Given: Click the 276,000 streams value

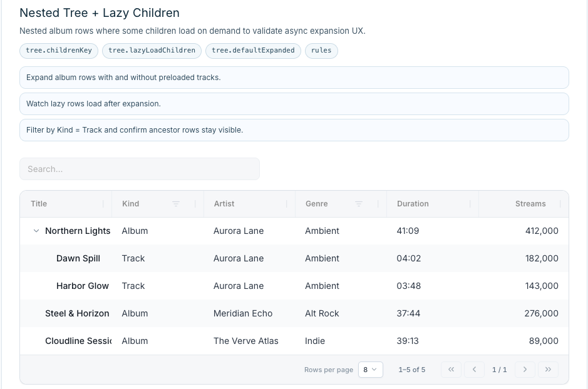Looking at the screenshot, I should tap(542, 313).
